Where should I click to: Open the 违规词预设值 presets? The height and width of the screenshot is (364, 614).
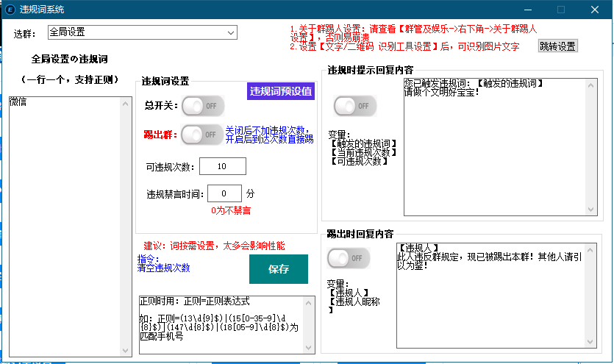point(281,91)
